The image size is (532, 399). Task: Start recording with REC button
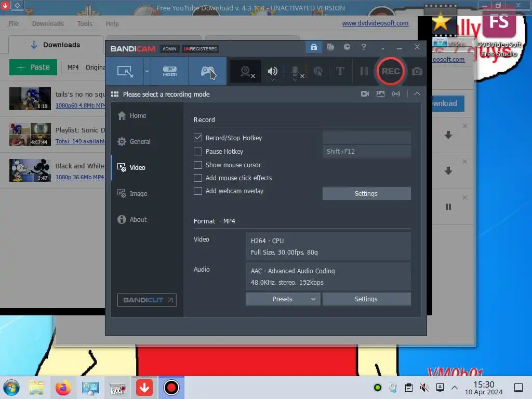click(391, 71)
